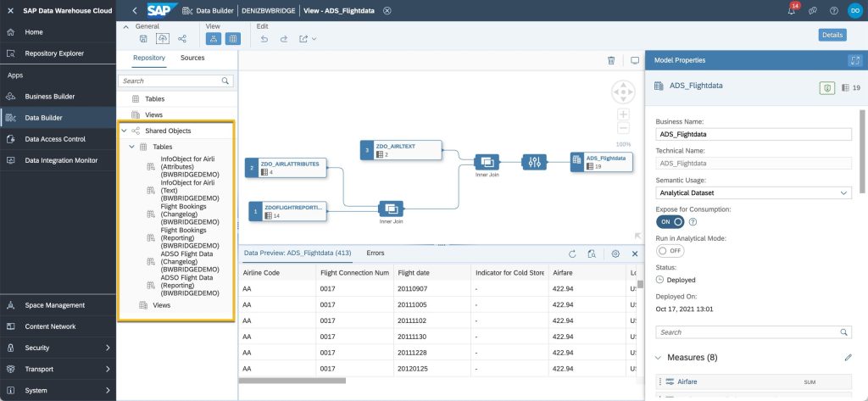This screenshot has width=868, height=401.
Task: Open the help question mark icon
Action: click(x=834, y=10)
